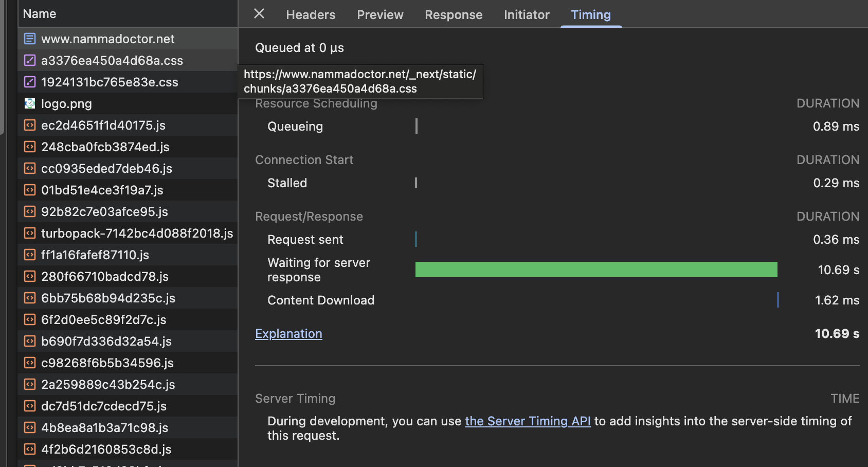Select the b690f7d336d32a54.js request row
Screen dimensions: 868x467
[106, 342]
